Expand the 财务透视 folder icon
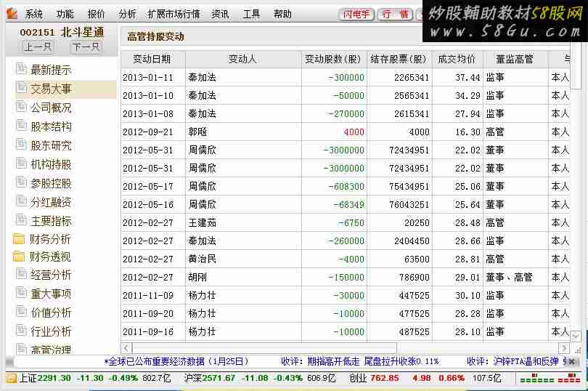This screenshot has height=391, width=588. (x=19, y=257)
